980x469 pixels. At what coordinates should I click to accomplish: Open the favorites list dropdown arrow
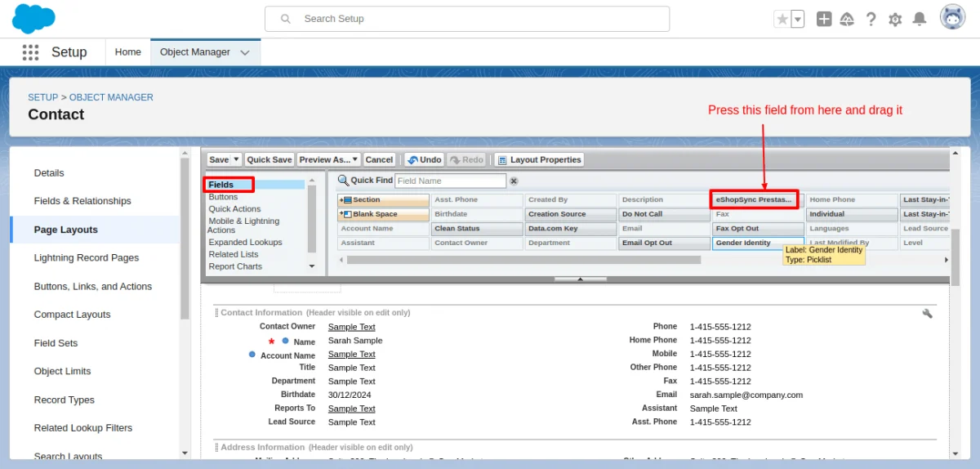[798, 20]
